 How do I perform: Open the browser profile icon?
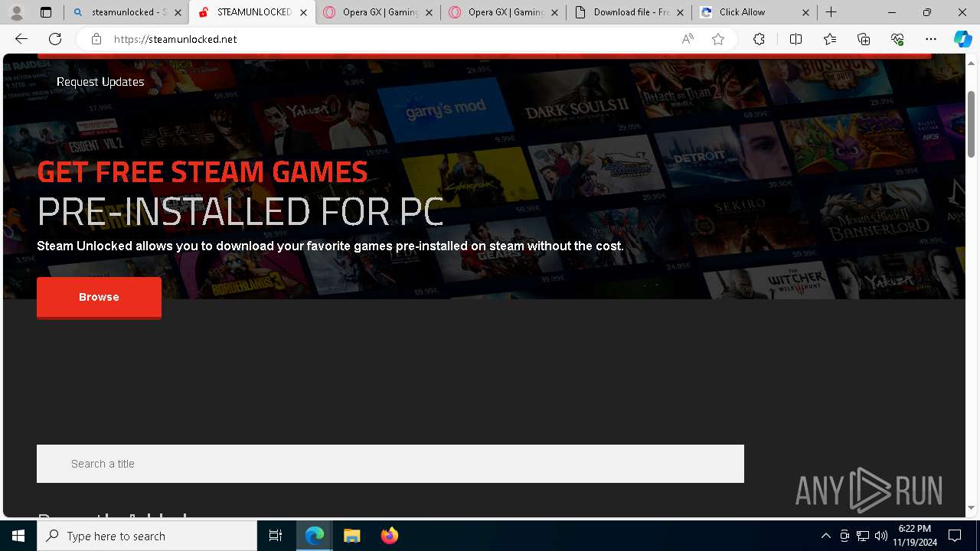point(17,12)
